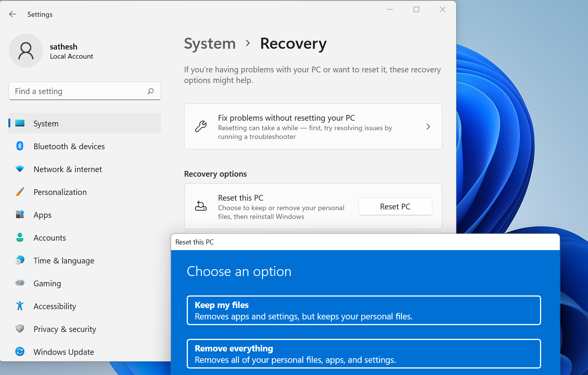Viewport: 588px width, 375px height.
Task: Click the Recovery options heading
Action: (x=215, y=174)
